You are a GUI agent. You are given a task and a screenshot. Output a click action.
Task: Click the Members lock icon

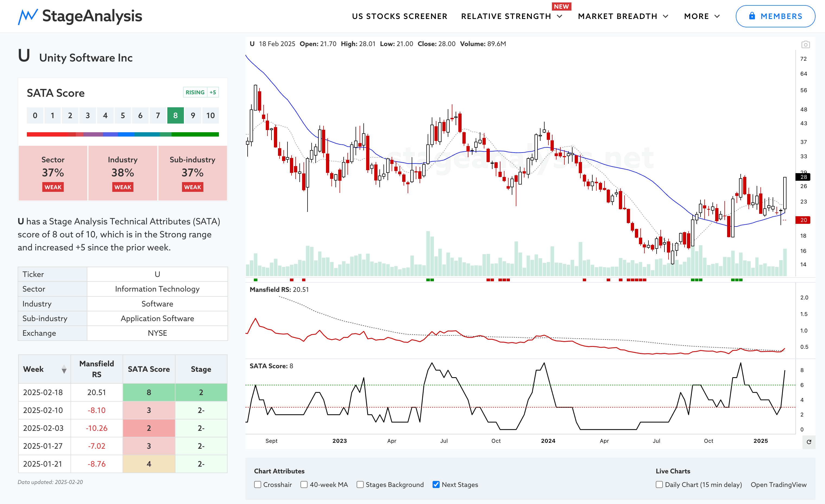tap(752, 16)
